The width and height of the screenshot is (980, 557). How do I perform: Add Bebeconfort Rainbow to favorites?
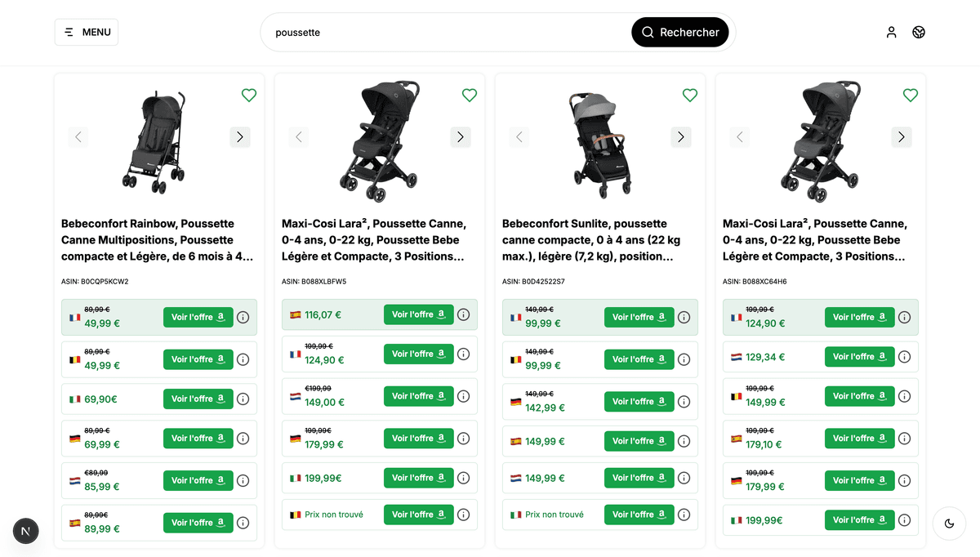248,95
